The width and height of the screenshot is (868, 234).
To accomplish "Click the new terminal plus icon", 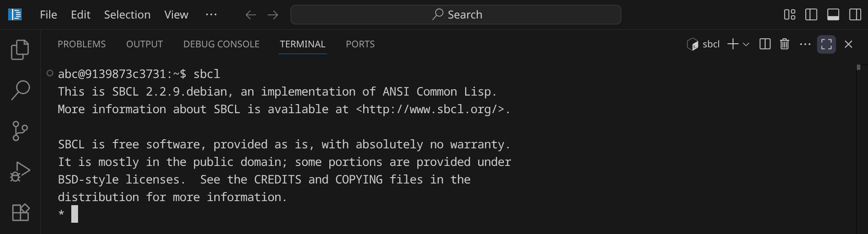I will (x=733, y=44).
